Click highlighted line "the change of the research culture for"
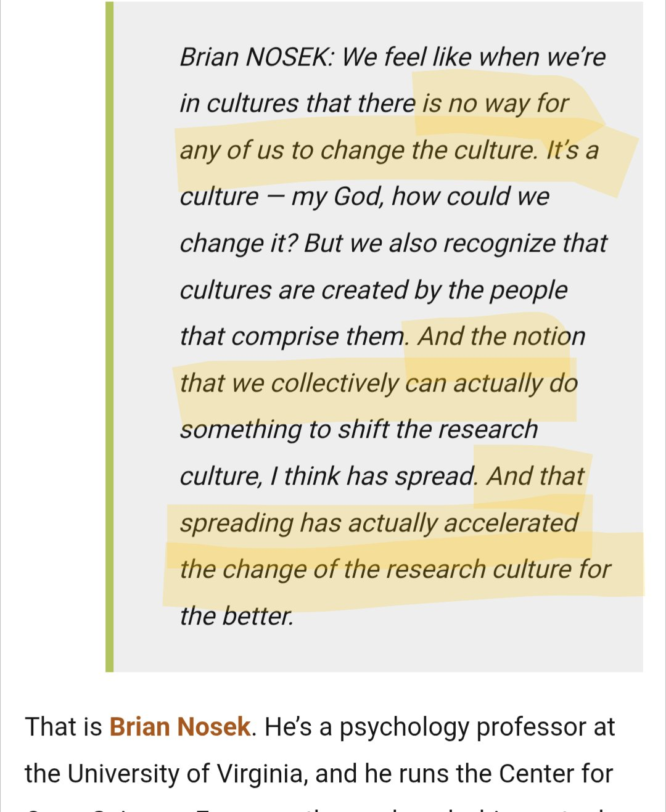The width and height of the screenshot is (666, 812). coord(395,570)
